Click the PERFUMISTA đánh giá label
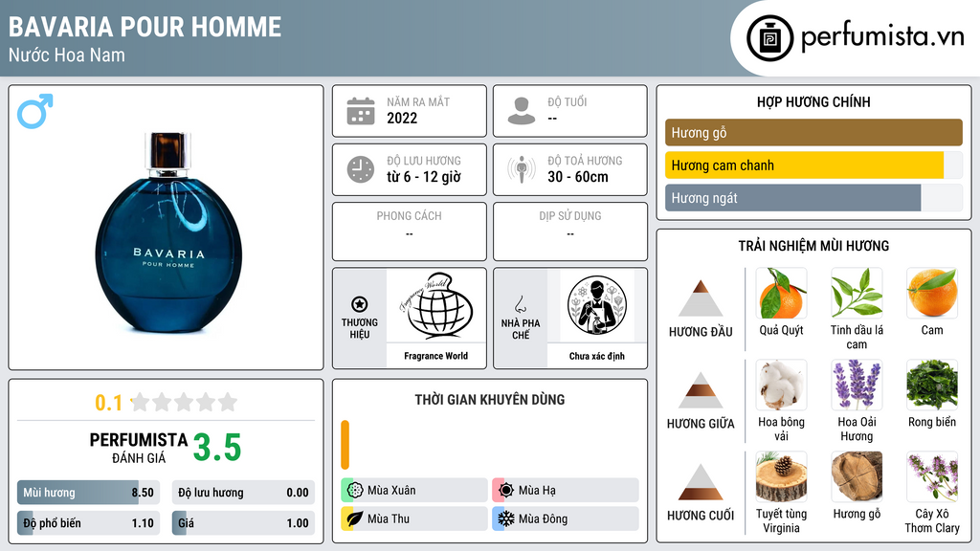The width and height of the screenshot is (980, 551). 139,448
